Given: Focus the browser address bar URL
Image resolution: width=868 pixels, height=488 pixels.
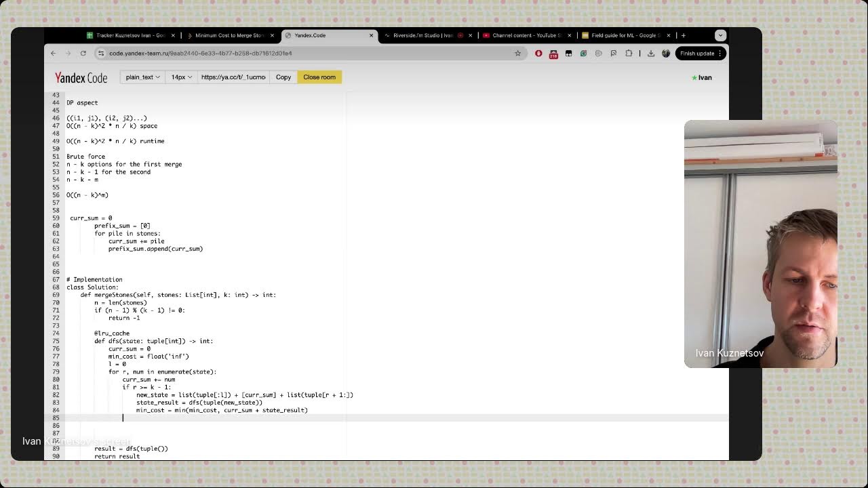Looking at the screenshot, I should point(200,53).
